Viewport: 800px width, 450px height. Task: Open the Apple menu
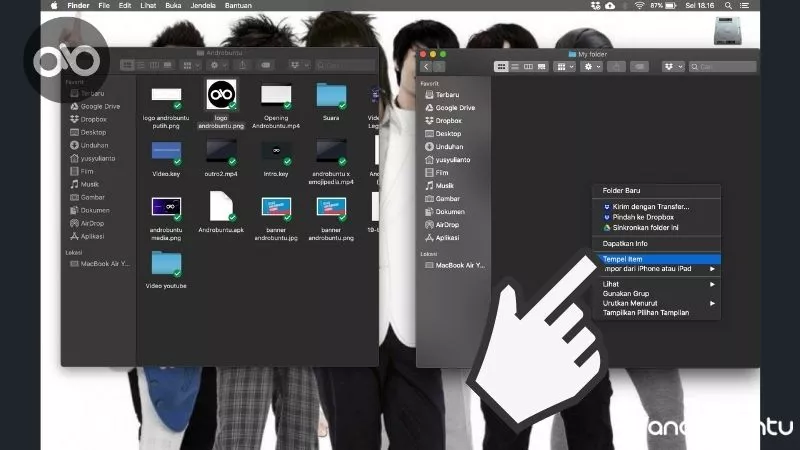coord(54,6)
